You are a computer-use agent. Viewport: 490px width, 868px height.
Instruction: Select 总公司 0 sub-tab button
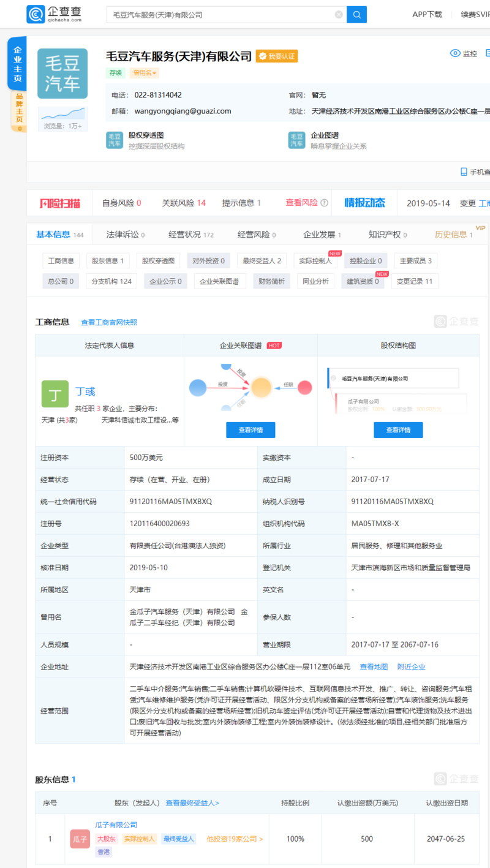click(x=61, y=281)
